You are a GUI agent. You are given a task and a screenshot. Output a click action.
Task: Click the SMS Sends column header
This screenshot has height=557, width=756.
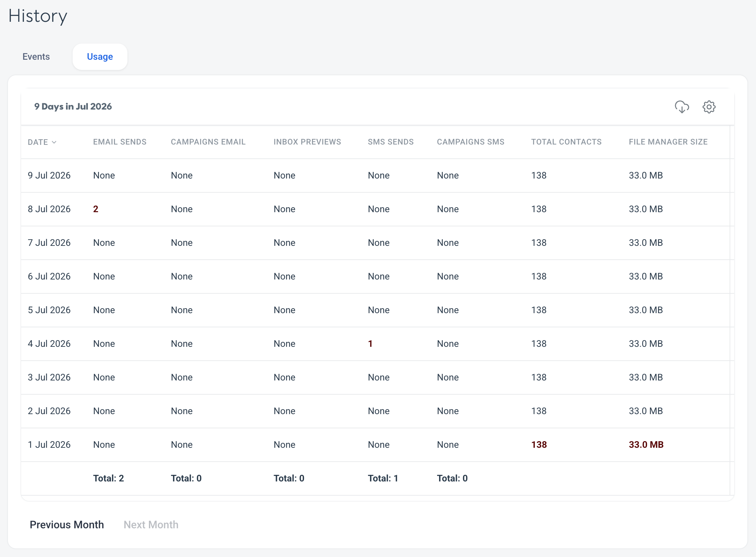point(391,142)
